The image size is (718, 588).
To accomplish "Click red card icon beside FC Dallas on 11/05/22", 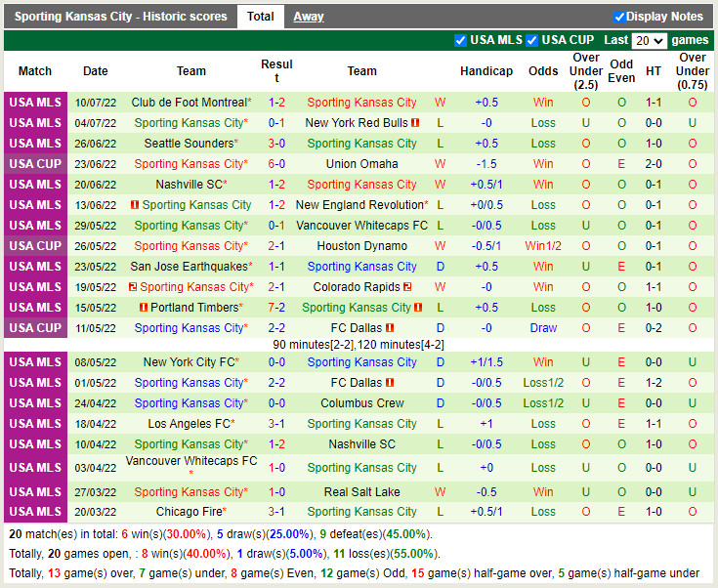I will [390, 328].
